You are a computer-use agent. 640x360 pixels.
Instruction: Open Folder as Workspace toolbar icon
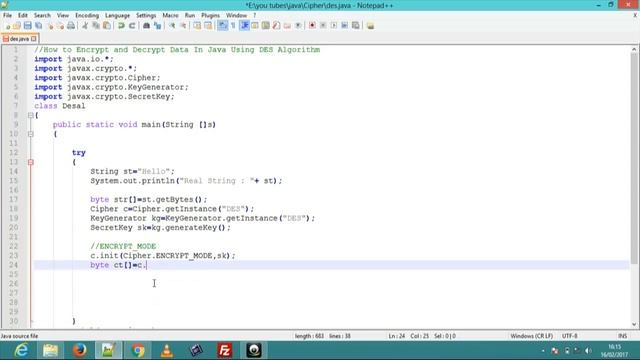tap(287, 26)
